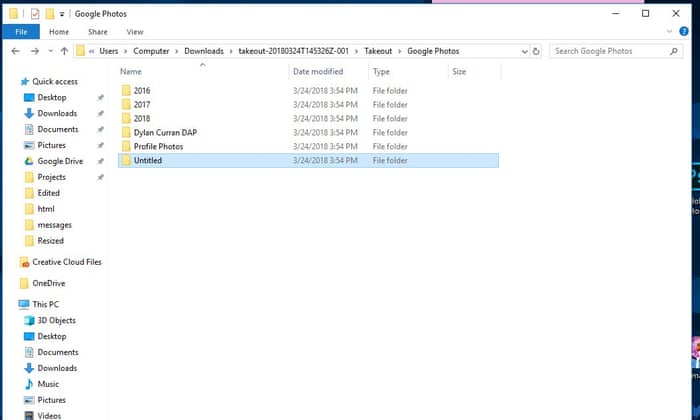Screen dimensions: 700x420
Task: Sort by the Date modified column
Action: tap(317, 72)
